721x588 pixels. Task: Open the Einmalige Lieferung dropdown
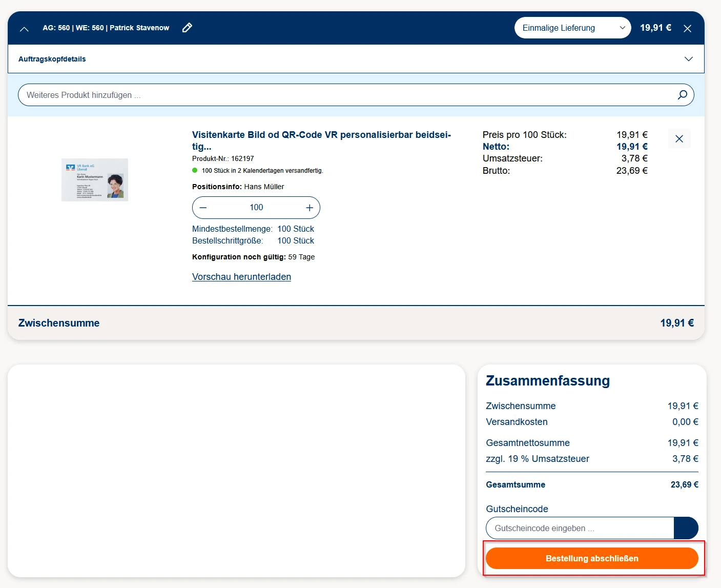click(x=572, y=28)
